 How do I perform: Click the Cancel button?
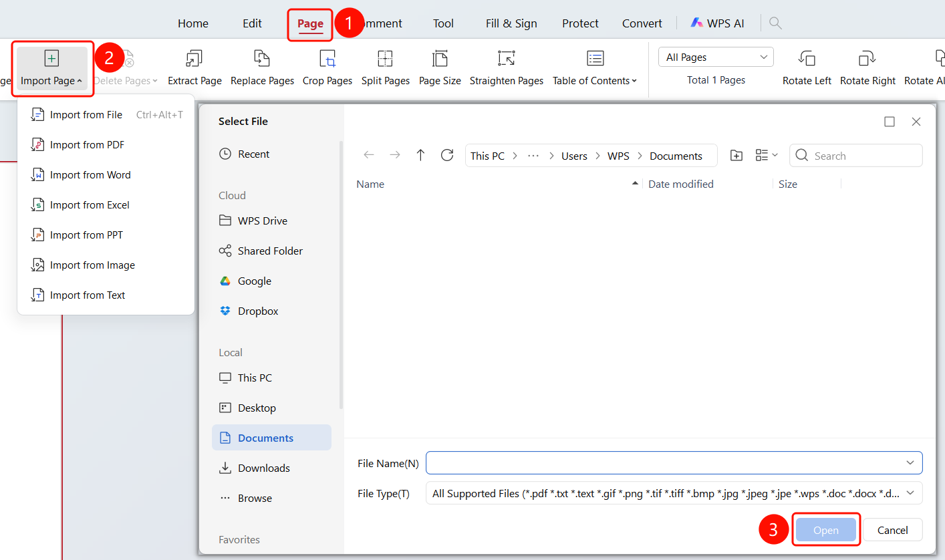pyautogui.click(x=893, y=530)
